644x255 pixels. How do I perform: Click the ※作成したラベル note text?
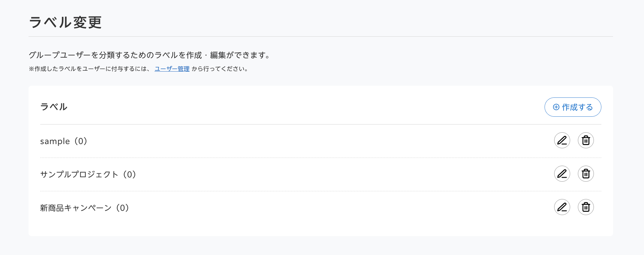click(x=89, y=69)
